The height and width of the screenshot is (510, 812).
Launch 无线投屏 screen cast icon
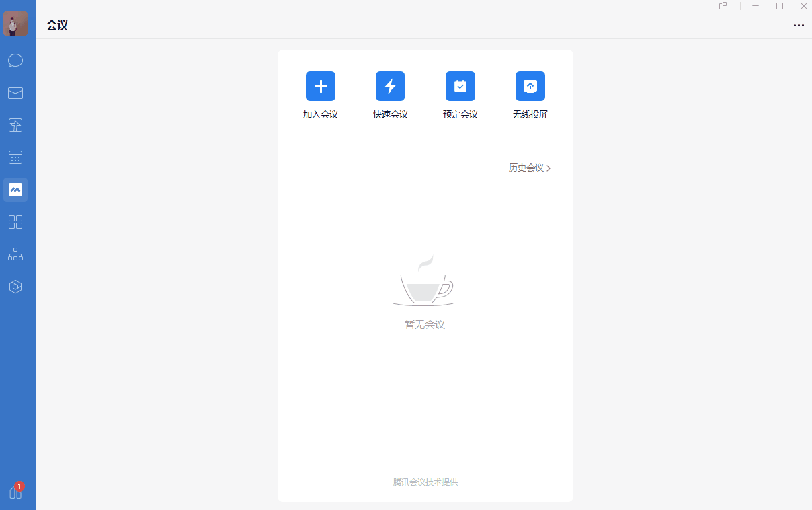coord(530,86)
